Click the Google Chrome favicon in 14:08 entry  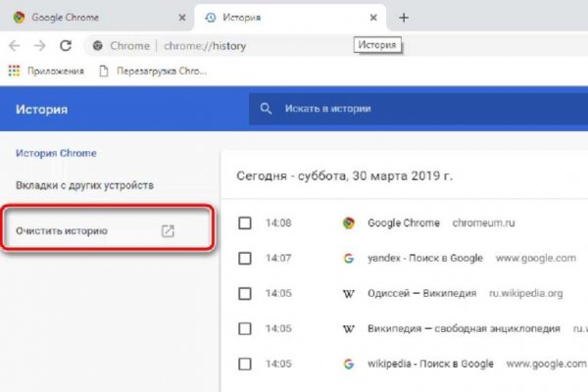[x=348, y=223]
